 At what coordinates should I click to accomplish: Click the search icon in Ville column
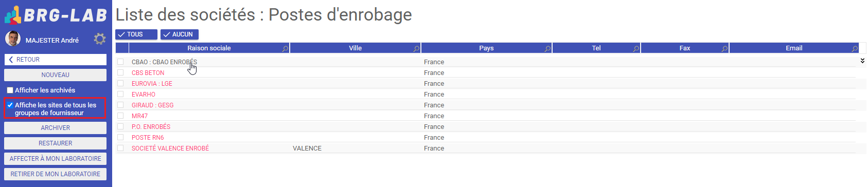click(x=416, y=48)
